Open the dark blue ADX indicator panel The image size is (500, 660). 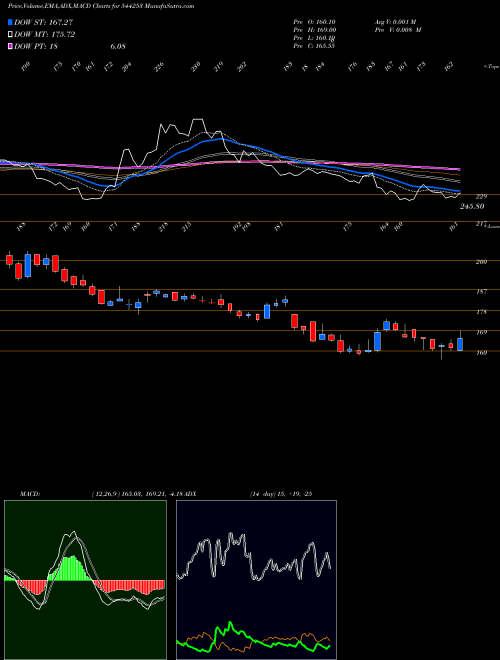(x=256, y=580)
